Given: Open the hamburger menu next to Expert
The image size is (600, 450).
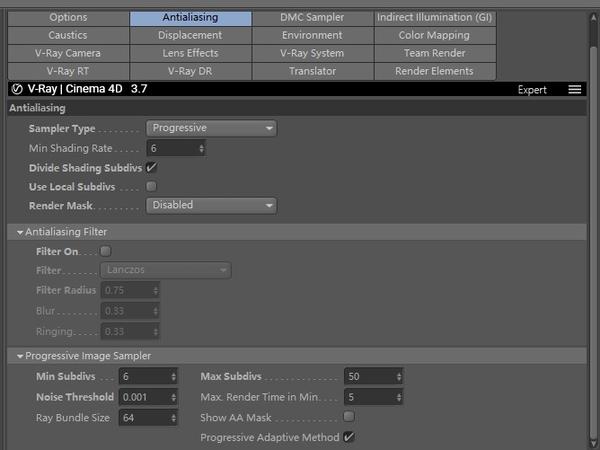Looking at the screenshot, I should 574,90.
